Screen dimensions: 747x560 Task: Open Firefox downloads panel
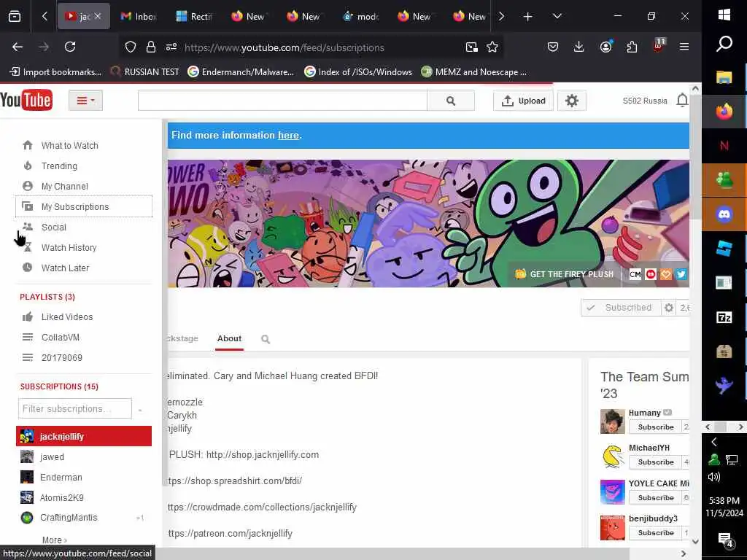(x=578, y=47)
